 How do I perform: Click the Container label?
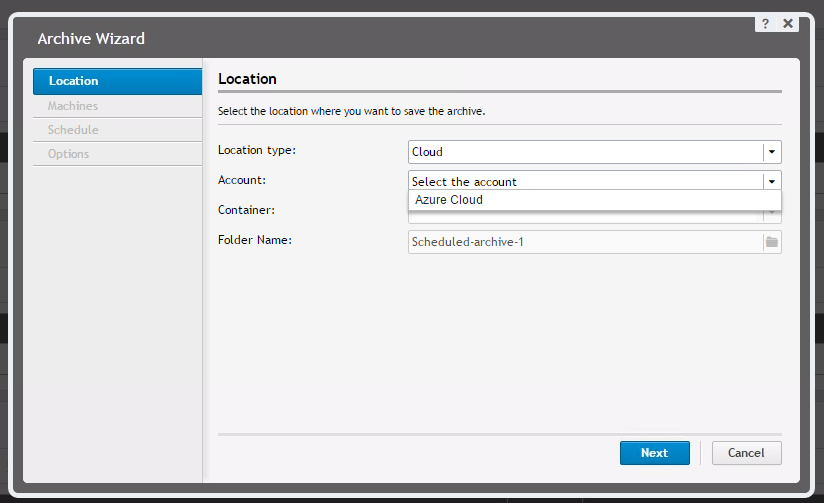coord(246,210)
